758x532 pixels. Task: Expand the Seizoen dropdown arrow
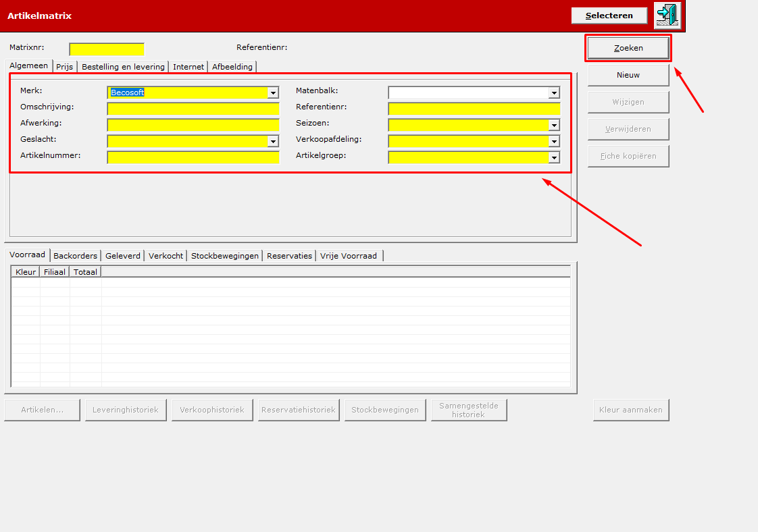click(554, 125)
